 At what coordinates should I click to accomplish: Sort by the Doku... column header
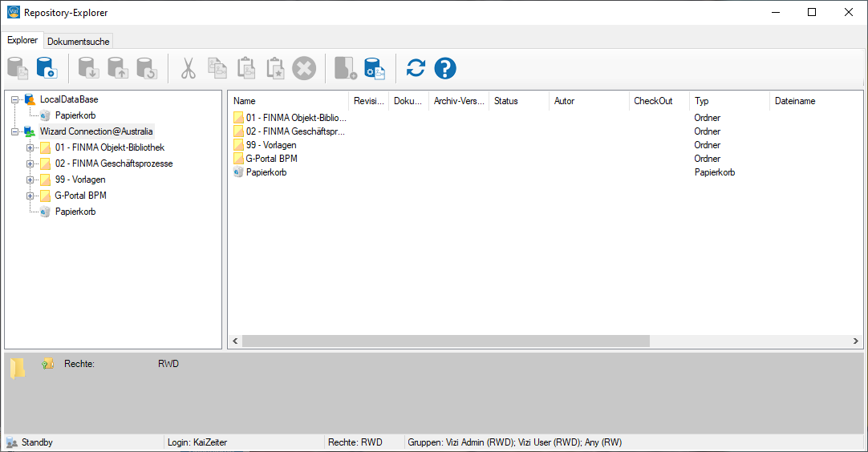[x=408, y=101]
